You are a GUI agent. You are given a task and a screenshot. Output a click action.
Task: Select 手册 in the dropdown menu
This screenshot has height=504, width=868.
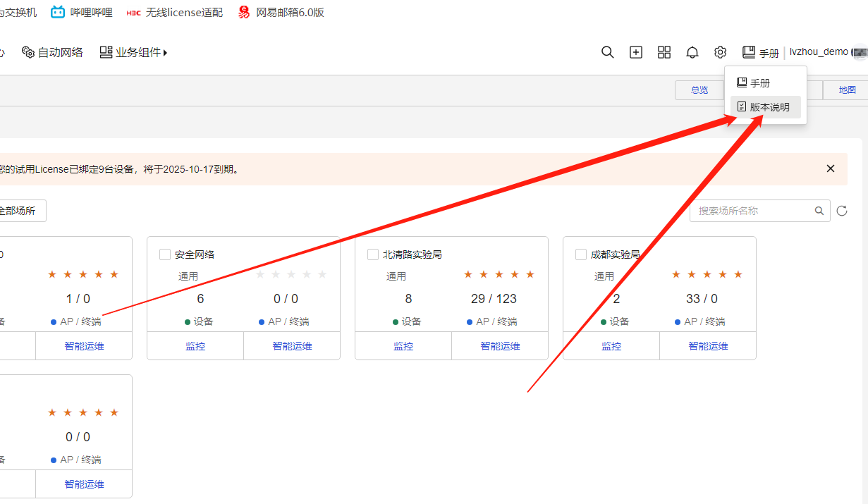click(x=766, y=83)
